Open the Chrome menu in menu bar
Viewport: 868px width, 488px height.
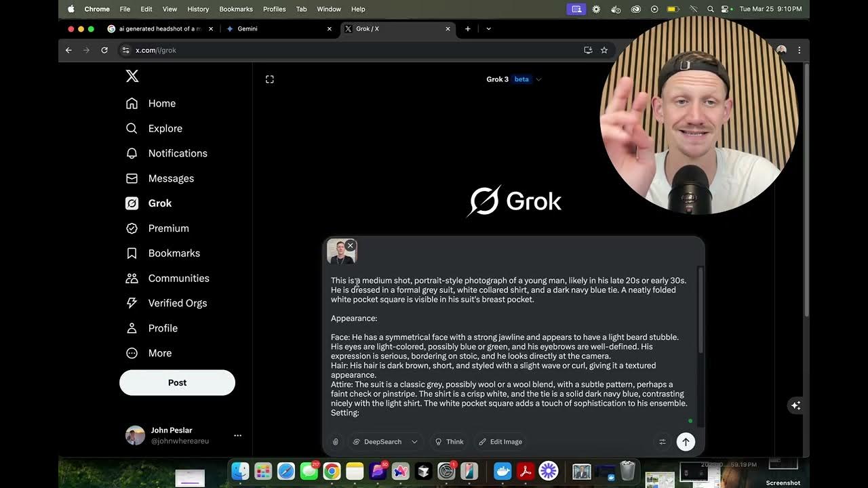pyautogui.click(x=97, y=9)
